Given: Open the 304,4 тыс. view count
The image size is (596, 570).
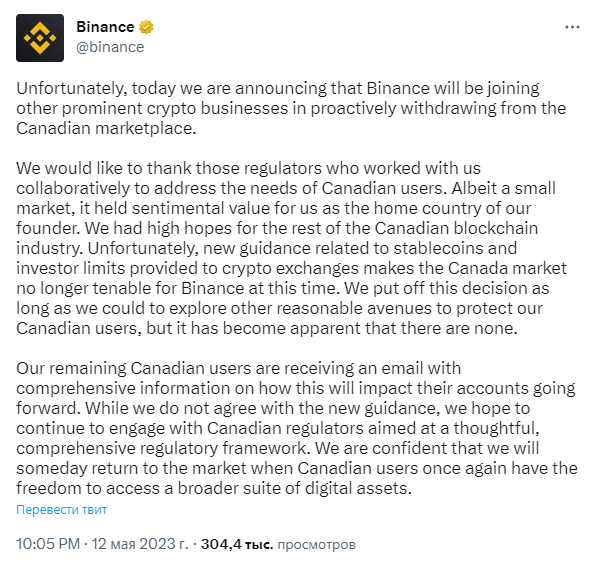Looking at the screenshot, I should pyautogui.click(x=237, y=544).
